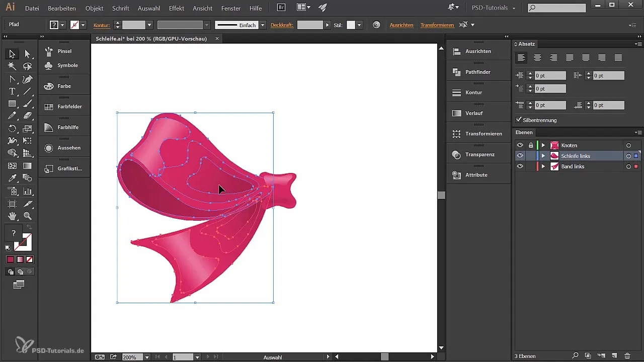Center paragraph text in Absatz panel

(538, 58)
